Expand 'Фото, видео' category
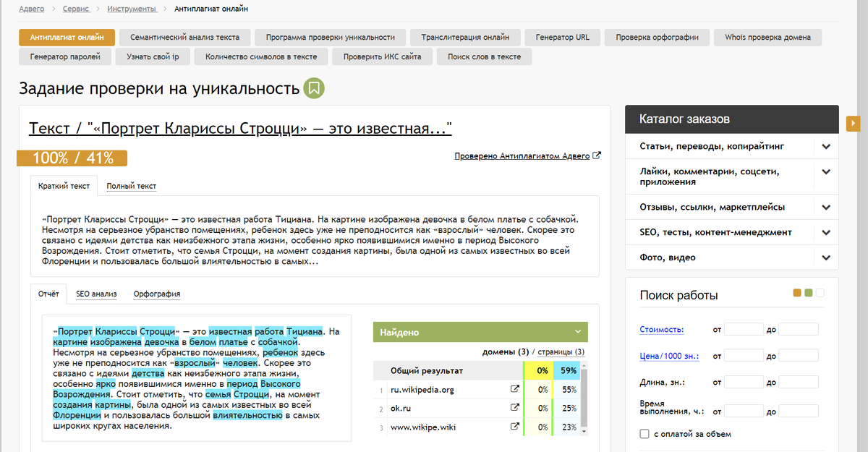The height and width of the screenshot is (452, 868). coord(826,257)
